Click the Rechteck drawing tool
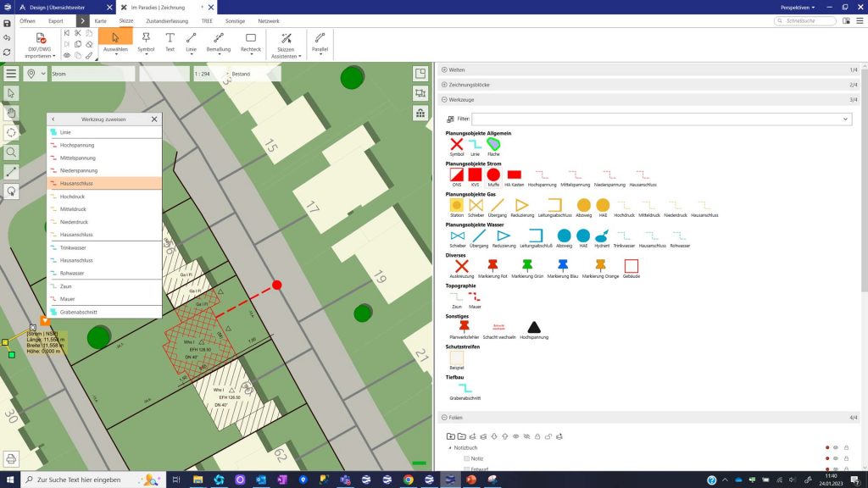The width and height of the screenshot is (868, 488). click(250, 42)
